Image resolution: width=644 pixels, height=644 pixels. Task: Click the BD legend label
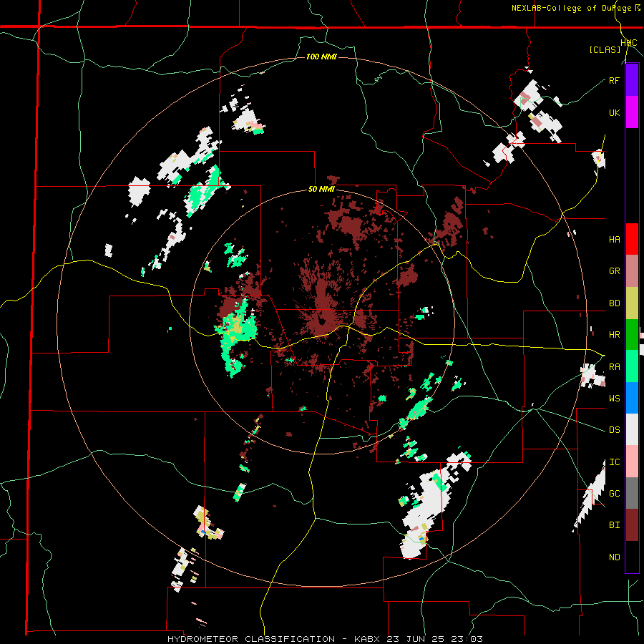coord(614,303)
